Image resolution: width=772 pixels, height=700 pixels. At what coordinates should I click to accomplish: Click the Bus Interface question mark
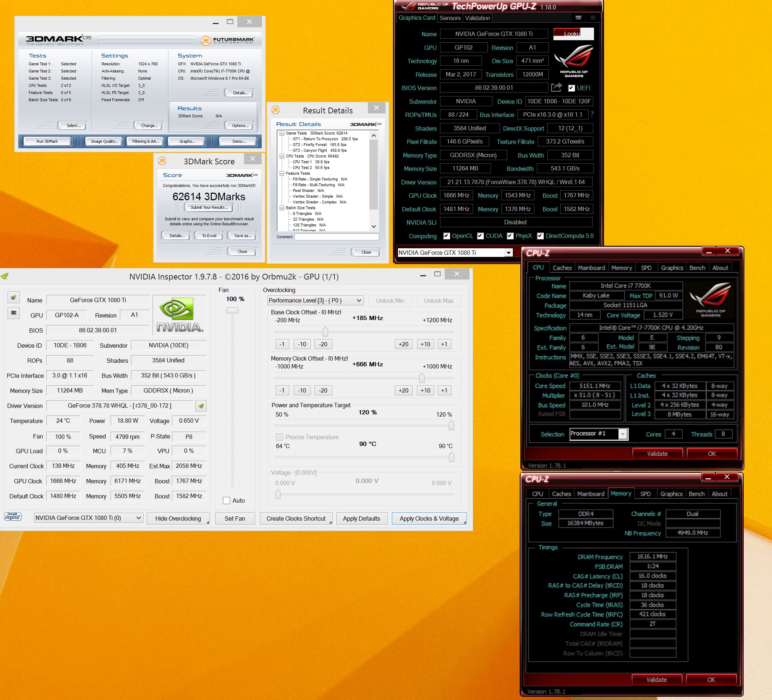point(593,114)
